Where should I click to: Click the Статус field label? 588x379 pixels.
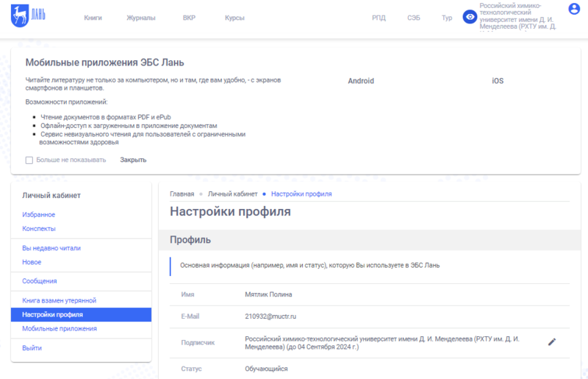(191, 369)
